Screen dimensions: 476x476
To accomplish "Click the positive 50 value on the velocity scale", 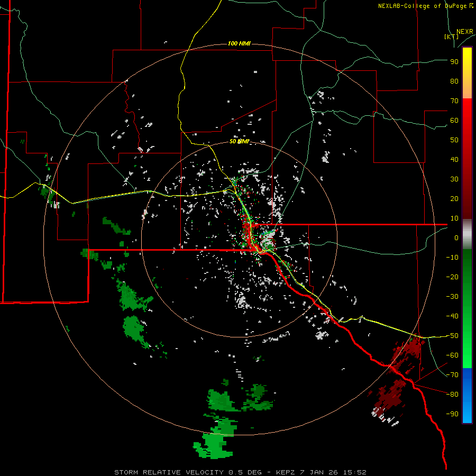I will click(454, 140).
